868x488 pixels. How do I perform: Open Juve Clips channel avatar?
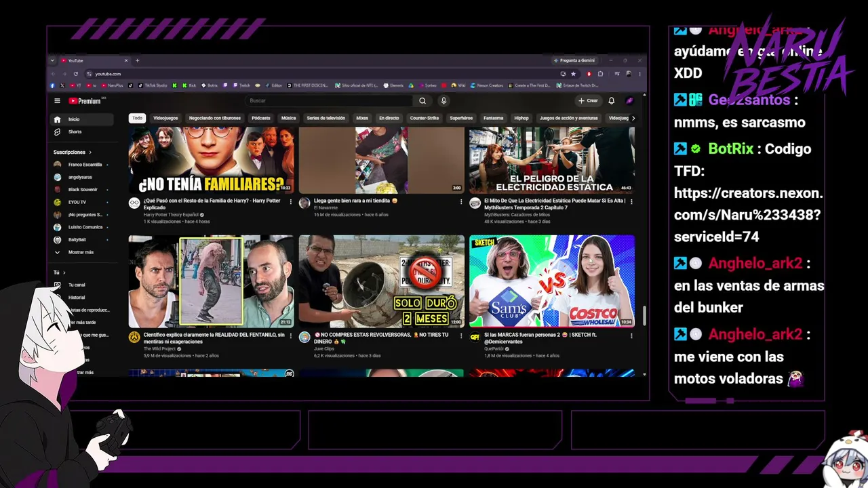304,337
